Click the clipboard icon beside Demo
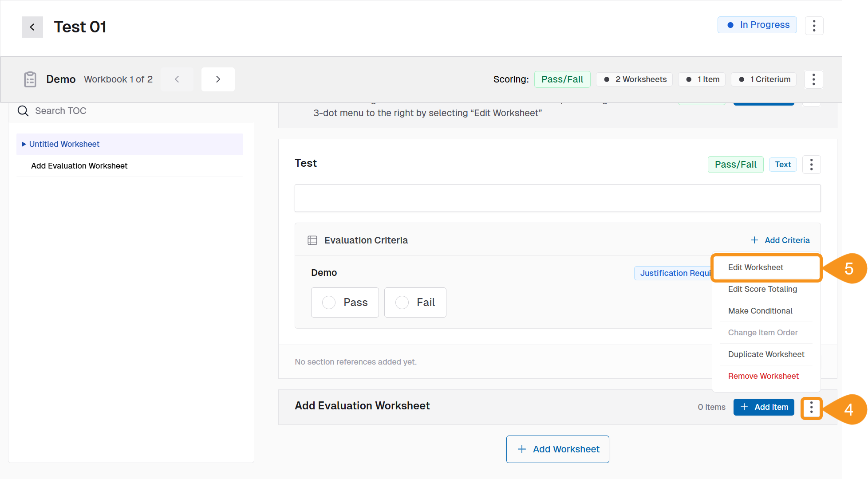This screenshot has width=868, height=479. (30, 79)
